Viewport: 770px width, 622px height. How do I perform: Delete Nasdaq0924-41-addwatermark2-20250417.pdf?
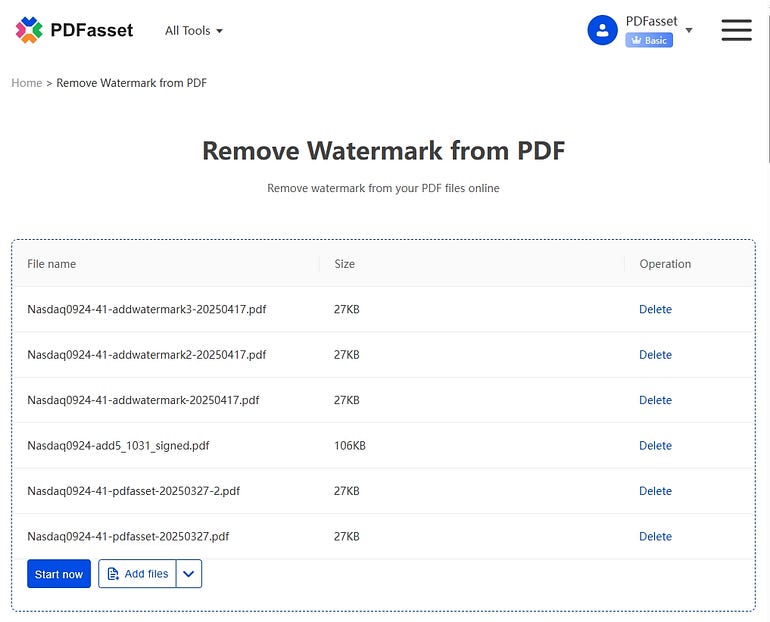pyautogui.click(x=655, y=354)
